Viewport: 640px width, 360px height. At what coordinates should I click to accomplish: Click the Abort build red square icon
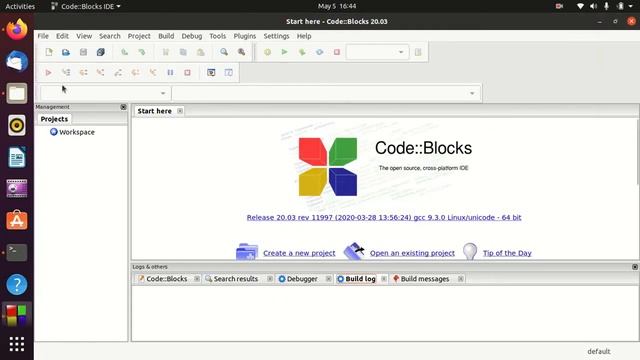coord(337,52)
